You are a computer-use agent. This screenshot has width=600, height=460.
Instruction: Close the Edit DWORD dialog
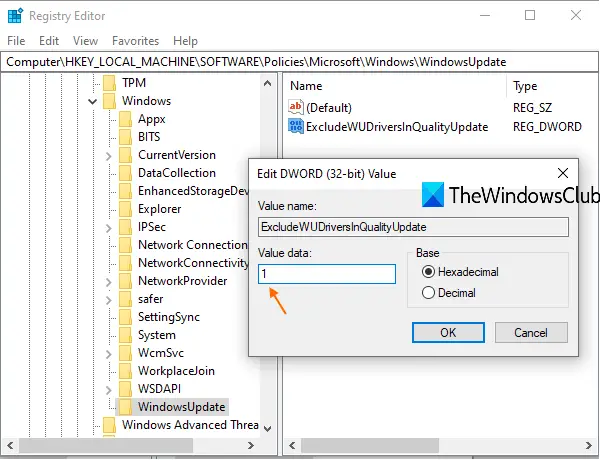click(x=563, y=173)
